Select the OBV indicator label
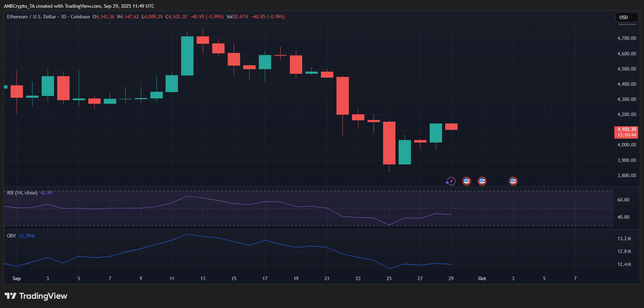The image size is (644, 308). [11, 236]
